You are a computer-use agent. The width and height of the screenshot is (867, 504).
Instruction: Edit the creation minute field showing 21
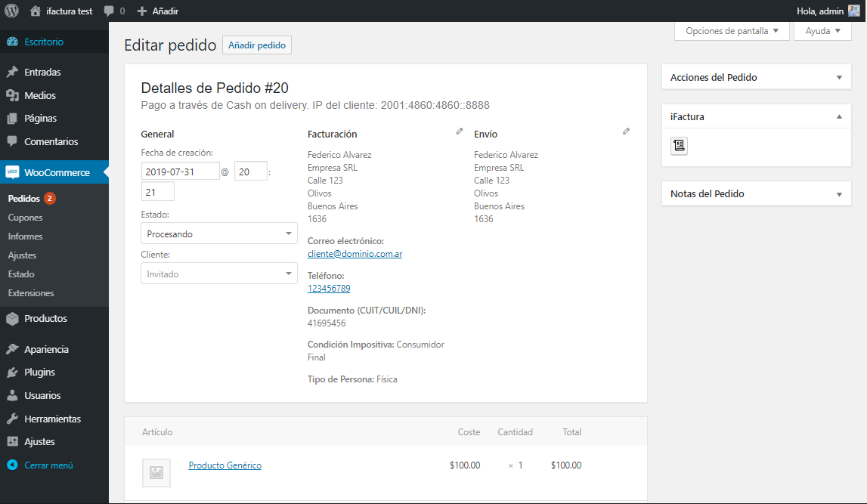tap(157, 193)
